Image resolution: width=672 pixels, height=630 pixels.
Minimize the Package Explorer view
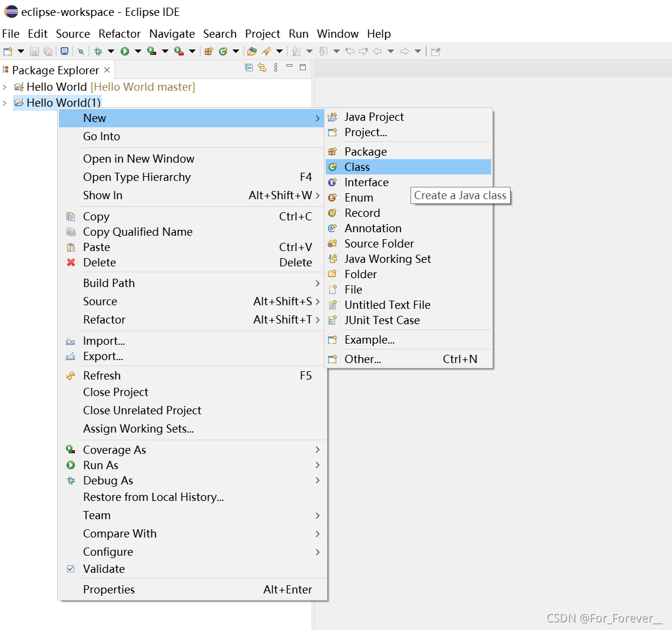[x=289, y=67]
